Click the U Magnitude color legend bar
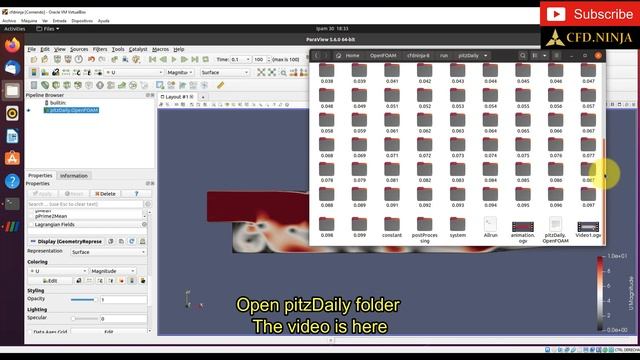Screen dimensions: 640x360 pos(600,293)
